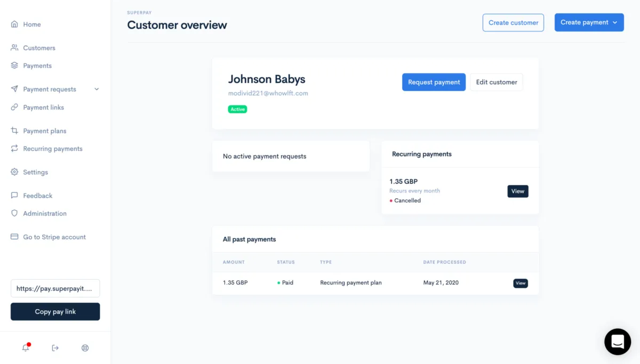640x364 pixels.
Task: Click the green Active status badge
Action: point(238,109)
